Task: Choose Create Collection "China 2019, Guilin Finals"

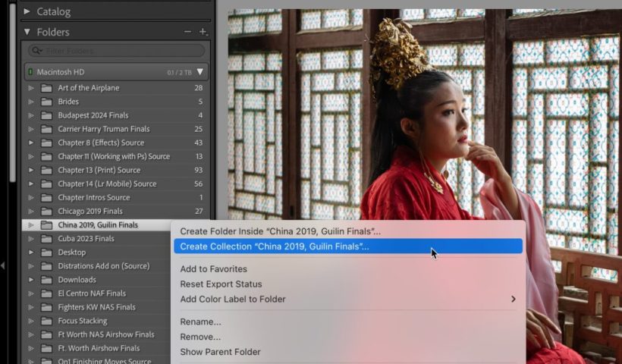Action: (274, 246)
